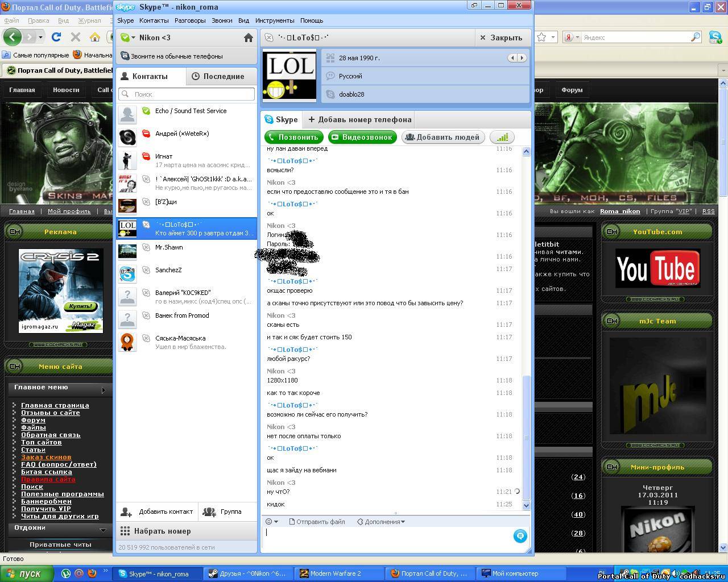The height and width of the screenshot is (582, 728).
Task: Click the Windows пуск start button
Action: tap(27, 573)
